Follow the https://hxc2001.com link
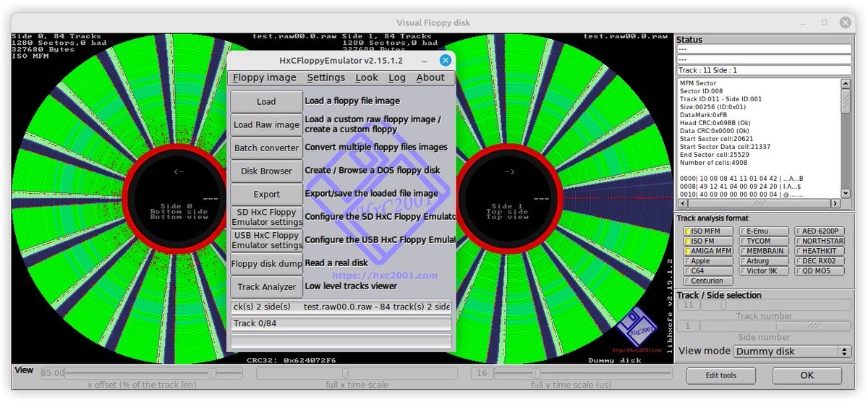868x405 pixels. (x=385, y=276)
